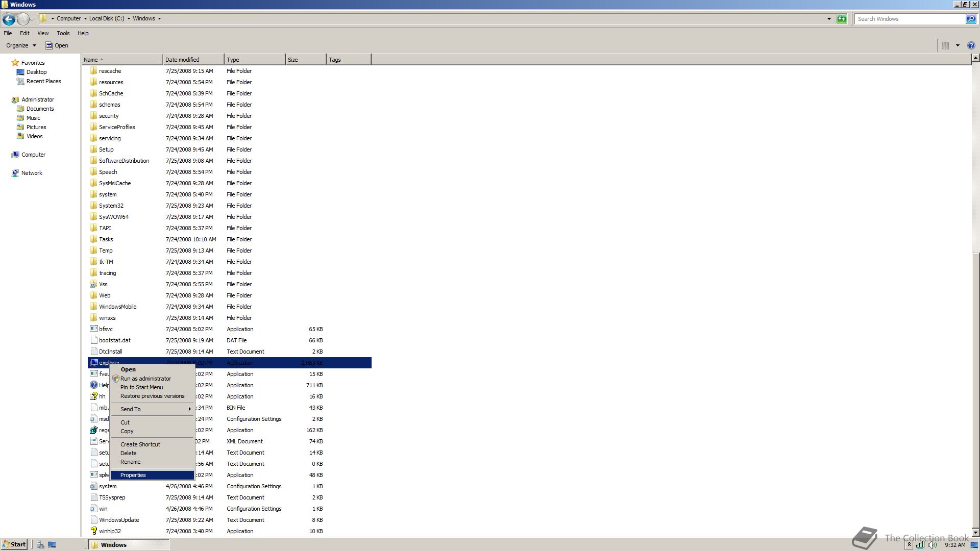This screenshot has height=551, width=980.
Task: Select the Favorites star icon
Action: tap(15, 63)
